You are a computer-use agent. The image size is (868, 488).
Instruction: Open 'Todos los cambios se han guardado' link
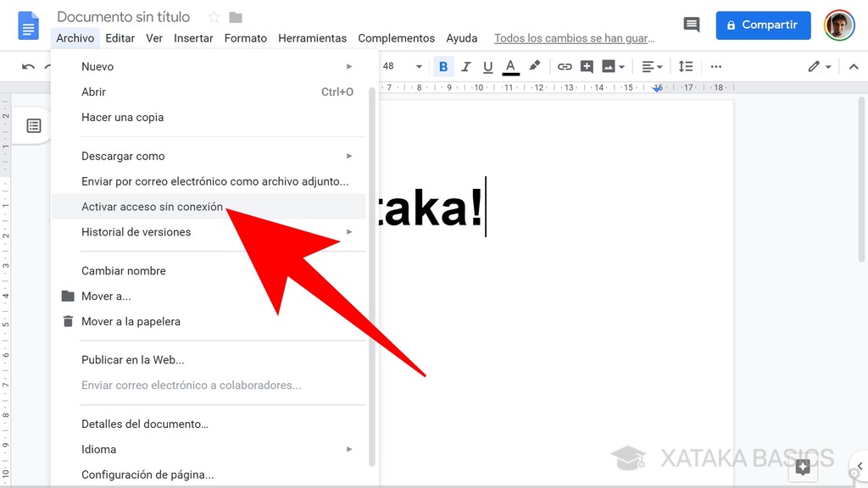click(574, 38)
